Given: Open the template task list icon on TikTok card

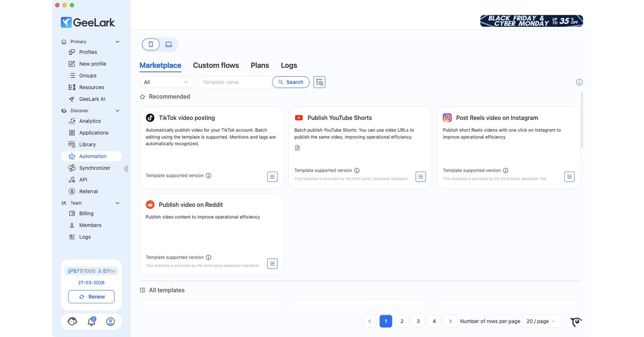Looking at the screenshot, I should (272, 176).
